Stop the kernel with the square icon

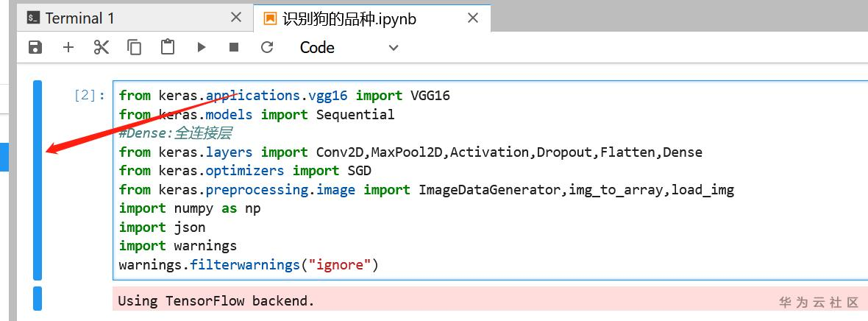click(x=234, y=47)
